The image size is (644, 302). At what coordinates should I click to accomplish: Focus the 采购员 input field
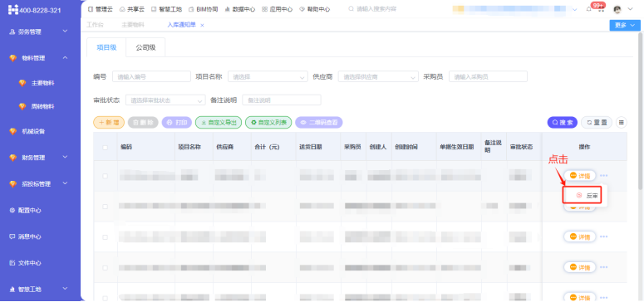[488, 76]
